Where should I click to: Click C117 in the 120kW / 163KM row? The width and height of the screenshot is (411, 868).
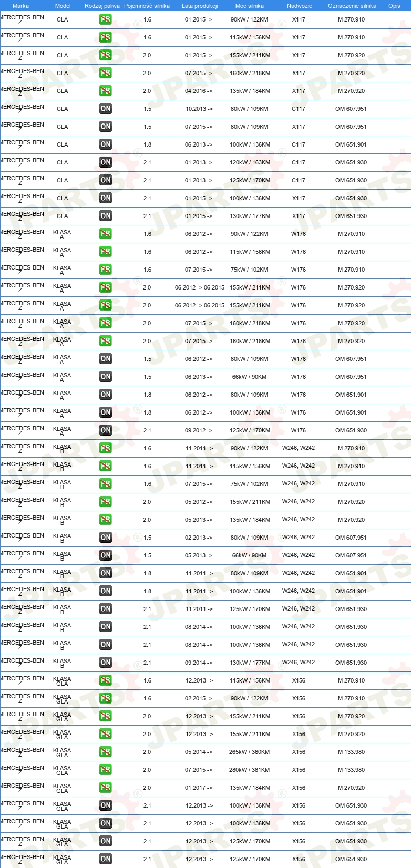pos(299,162)
